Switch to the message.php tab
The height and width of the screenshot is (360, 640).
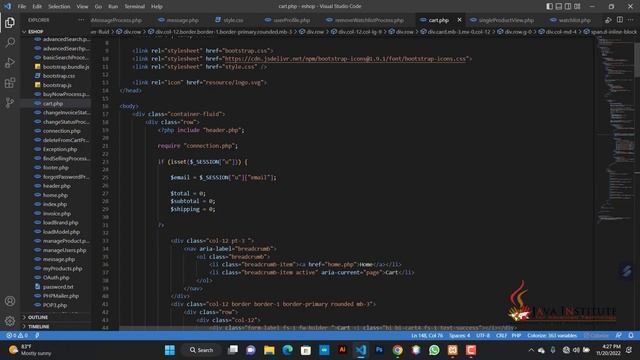pos(178,20)
